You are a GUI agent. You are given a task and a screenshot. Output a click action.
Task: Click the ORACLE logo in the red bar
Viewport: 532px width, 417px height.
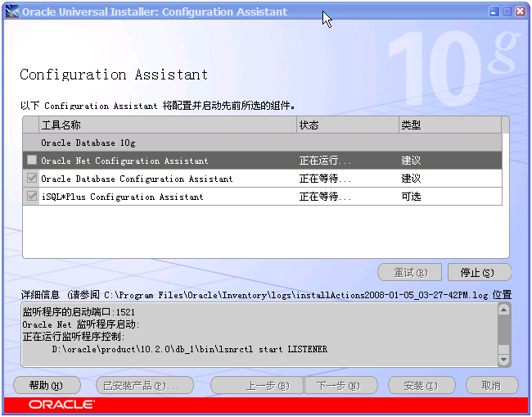point(61,405)
